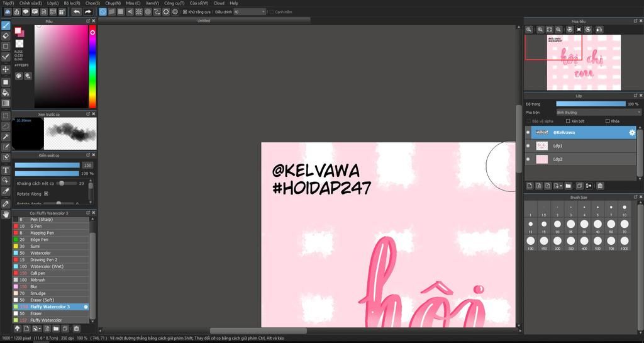
Task: Select the Brush tool in left toolbar
Action: point(6,25)
